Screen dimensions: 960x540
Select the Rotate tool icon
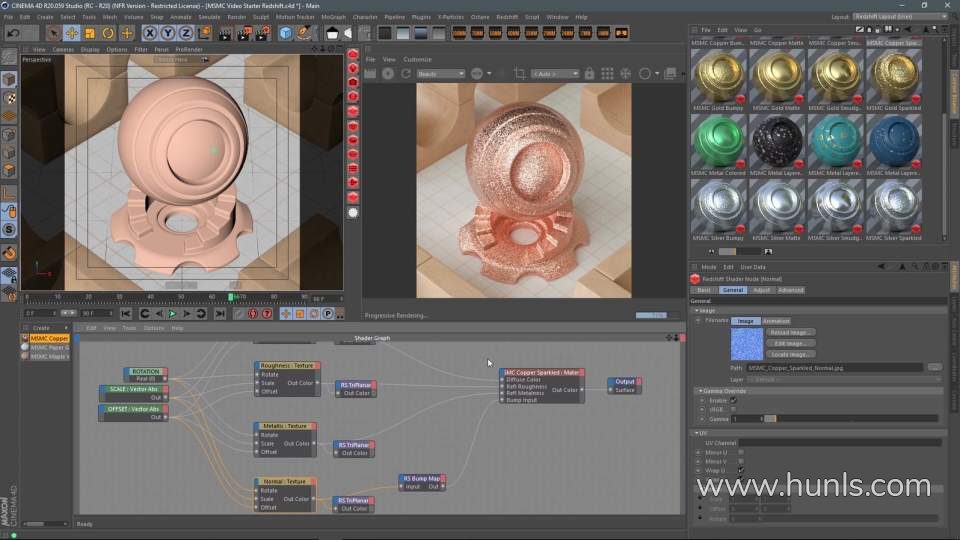pos(108,33)
